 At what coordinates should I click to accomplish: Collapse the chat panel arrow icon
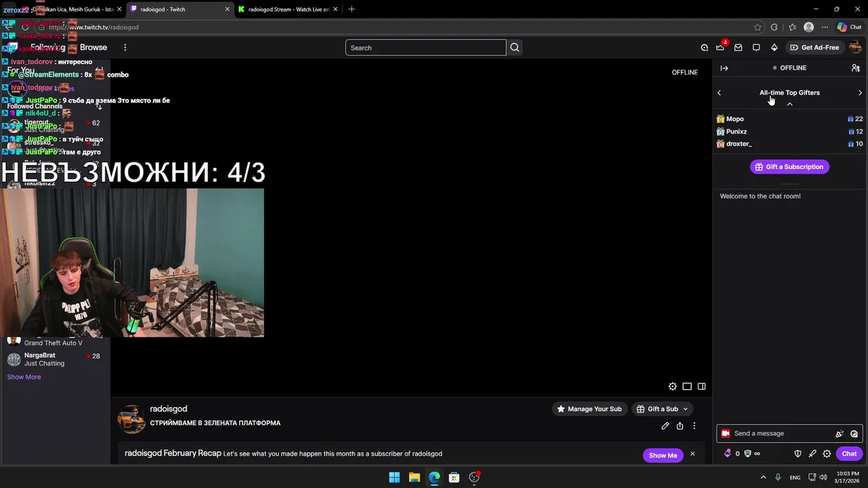click(x=724, y=68)
